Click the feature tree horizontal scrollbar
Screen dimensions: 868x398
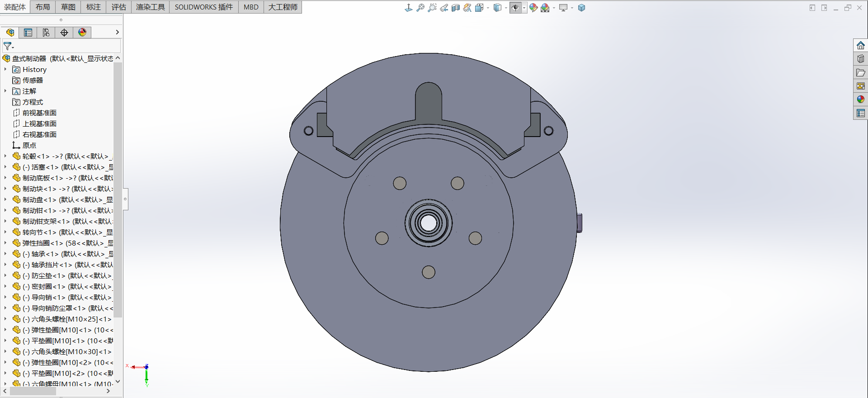pyautogui.click(x=33, y=391)
